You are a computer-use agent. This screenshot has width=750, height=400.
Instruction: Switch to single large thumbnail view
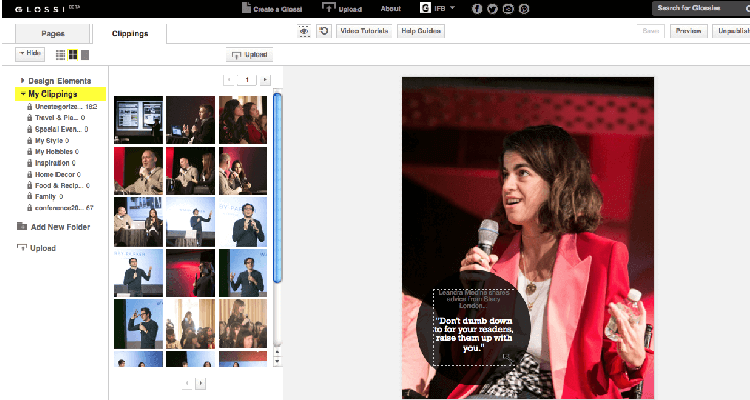coord(85,53)
